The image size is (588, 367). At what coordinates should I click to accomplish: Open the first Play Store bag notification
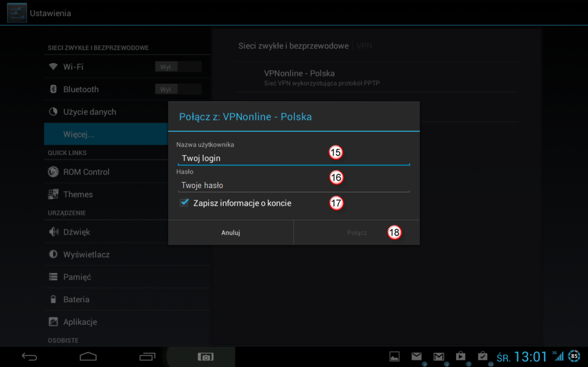coord(460,356)
